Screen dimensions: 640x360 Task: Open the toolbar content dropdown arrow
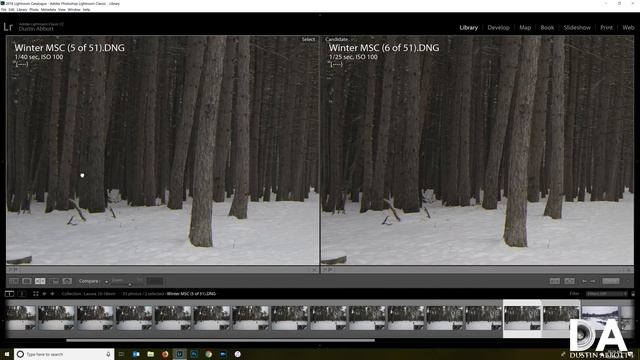[629, 281]
